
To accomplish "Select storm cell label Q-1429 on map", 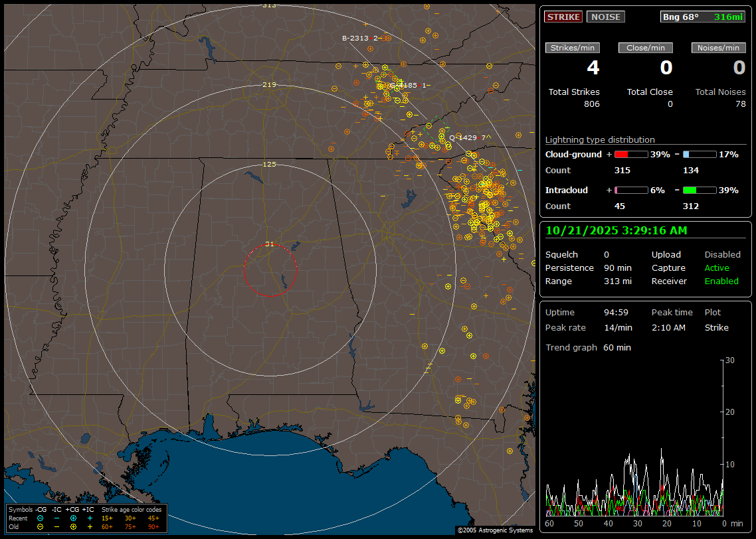I will pyautogui.click(x=462, y=137).
